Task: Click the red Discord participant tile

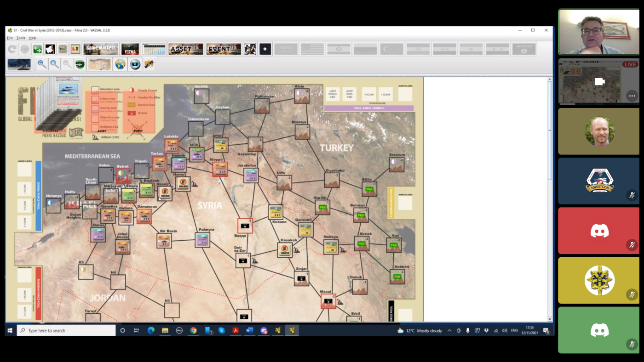Action: point(598,231)
